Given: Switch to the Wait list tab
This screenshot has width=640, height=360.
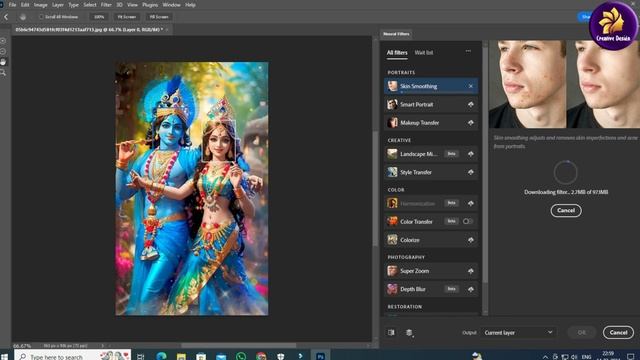Looking at the screenshot, I should click(x=424, y=53).
